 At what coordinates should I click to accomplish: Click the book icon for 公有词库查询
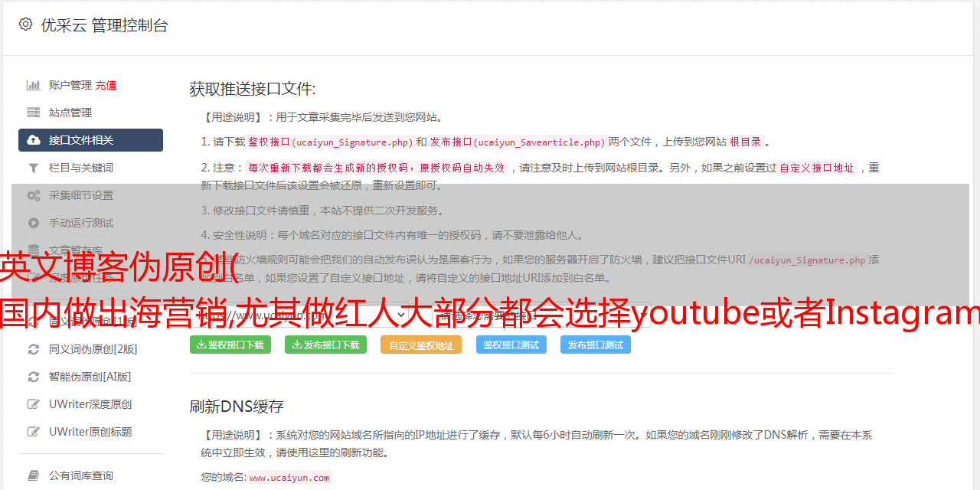click(34, 475)
